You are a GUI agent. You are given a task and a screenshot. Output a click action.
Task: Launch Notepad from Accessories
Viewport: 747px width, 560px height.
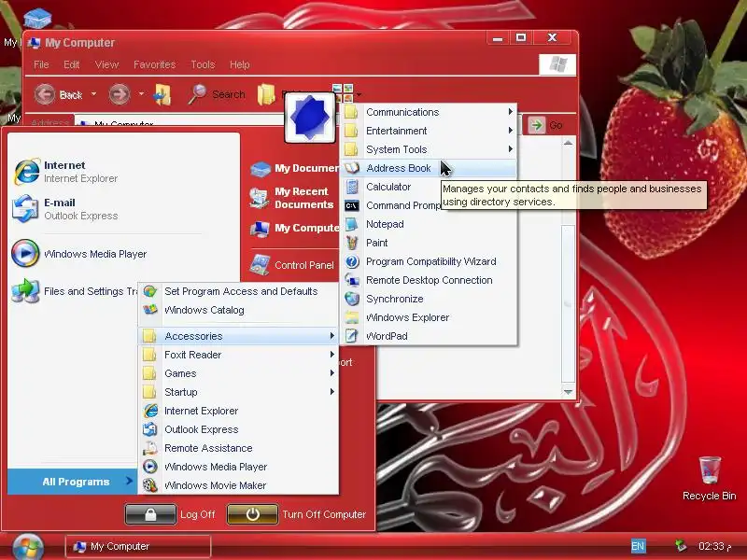tap(429, 224)
